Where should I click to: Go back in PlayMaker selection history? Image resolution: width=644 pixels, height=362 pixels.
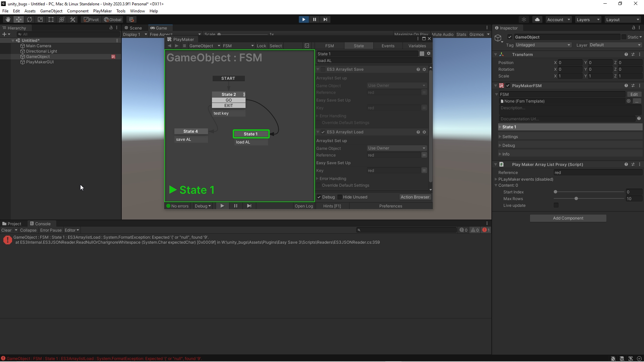(x=169, y=46)
